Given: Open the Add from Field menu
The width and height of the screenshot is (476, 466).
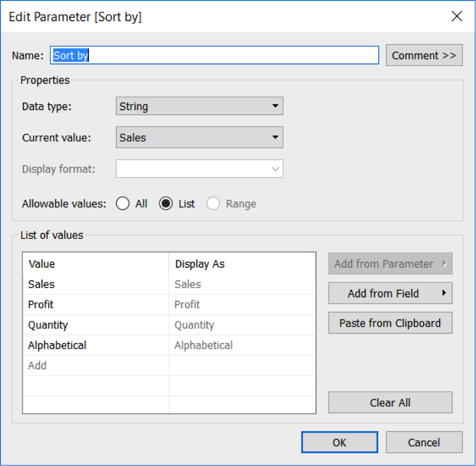Looking at the screenshot, I should [391, 293].
